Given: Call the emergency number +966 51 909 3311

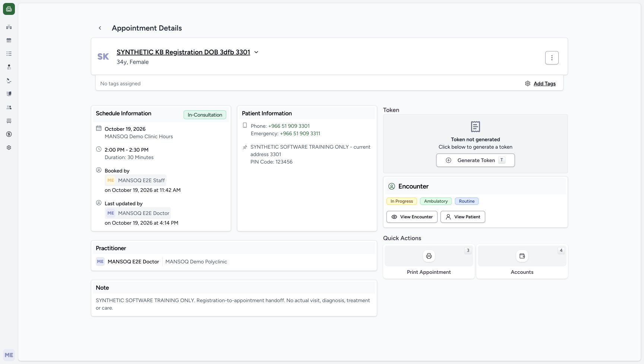Looking at the screenshot, I should (300, 133).
